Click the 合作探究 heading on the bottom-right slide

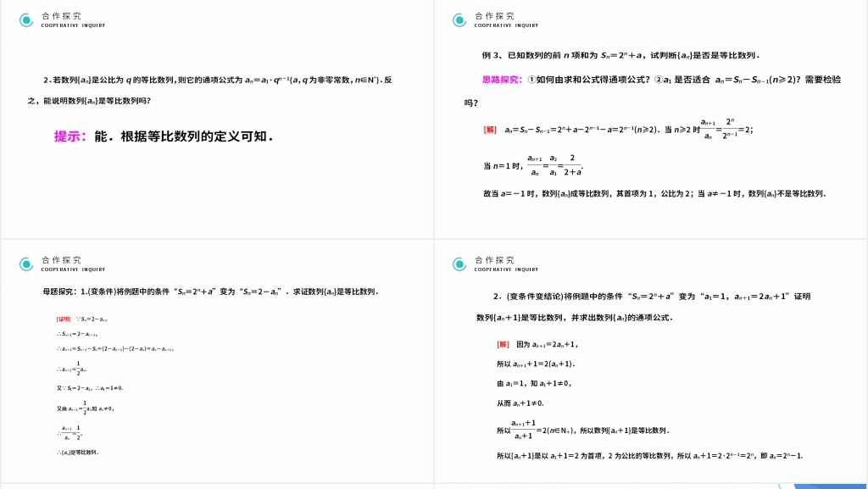pos(494,260)
